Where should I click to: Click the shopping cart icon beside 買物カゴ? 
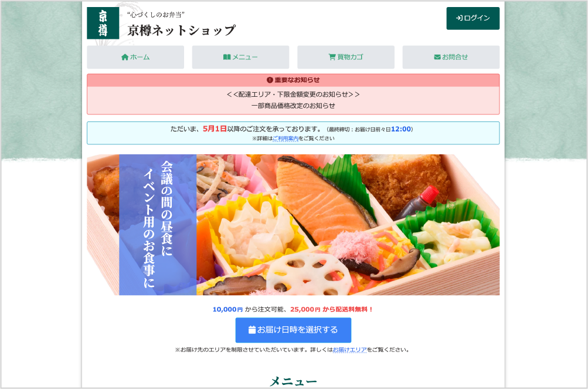(x=332, y=57)
